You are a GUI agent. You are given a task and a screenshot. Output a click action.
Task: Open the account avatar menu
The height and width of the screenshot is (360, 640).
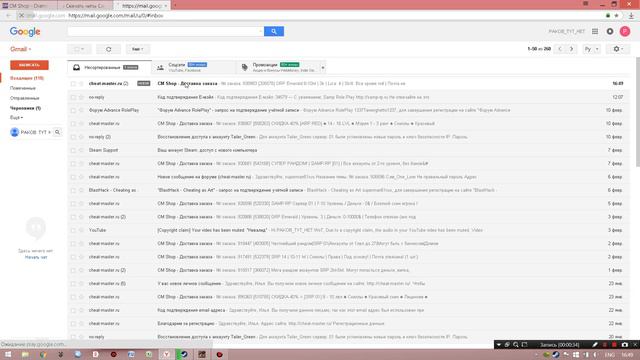tap(624, 31)
